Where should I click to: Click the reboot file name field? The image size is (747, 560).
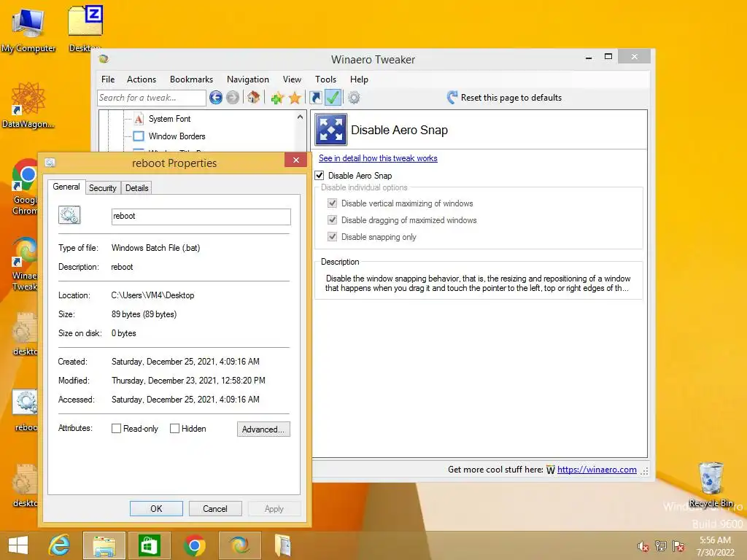coord(201,216)
